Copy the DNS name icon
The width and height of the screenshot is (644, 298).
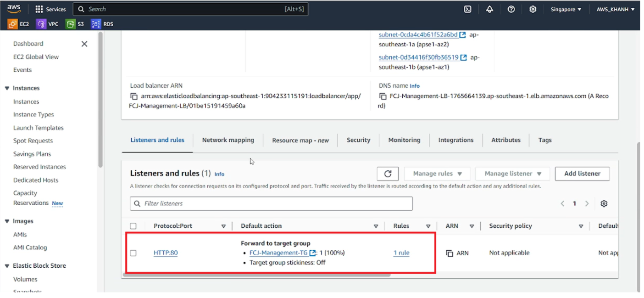click(x=383, y=96)
